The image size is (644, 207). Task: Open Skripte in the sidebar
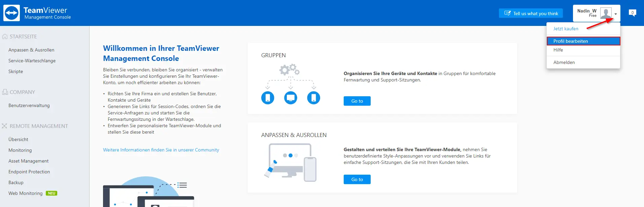[16, 71]
